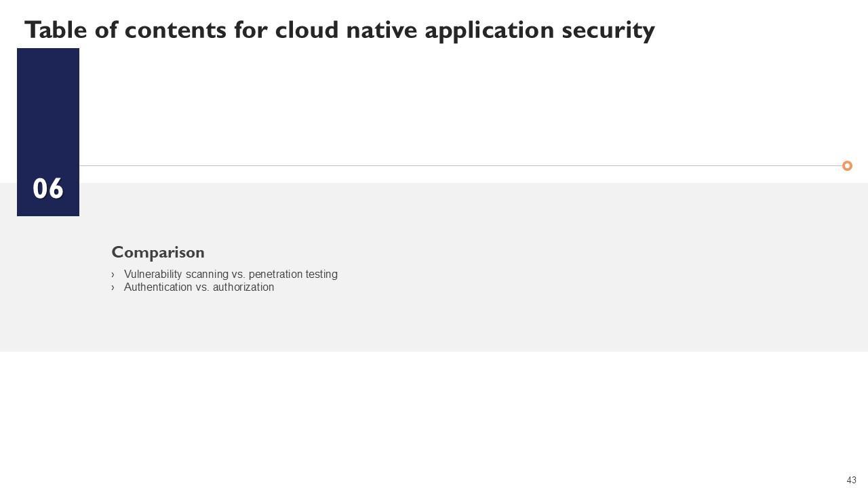Click the word 'Table' in the title

56,30
